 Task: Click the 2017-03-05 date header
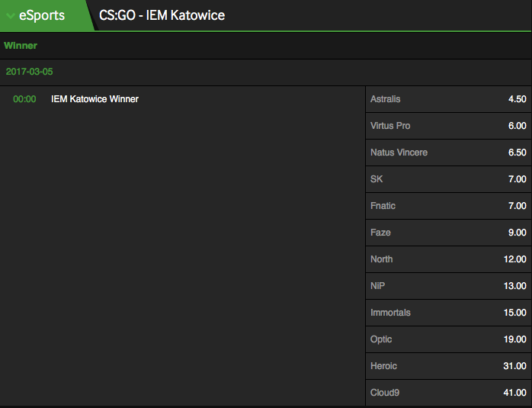pyautogui.click(x=29, y=72)
